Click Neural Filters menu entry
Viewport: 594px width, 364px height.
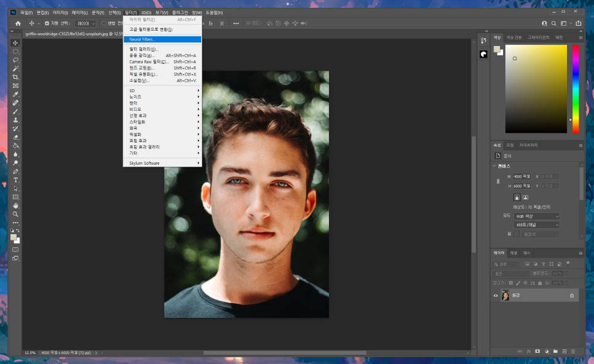point(162,39)
